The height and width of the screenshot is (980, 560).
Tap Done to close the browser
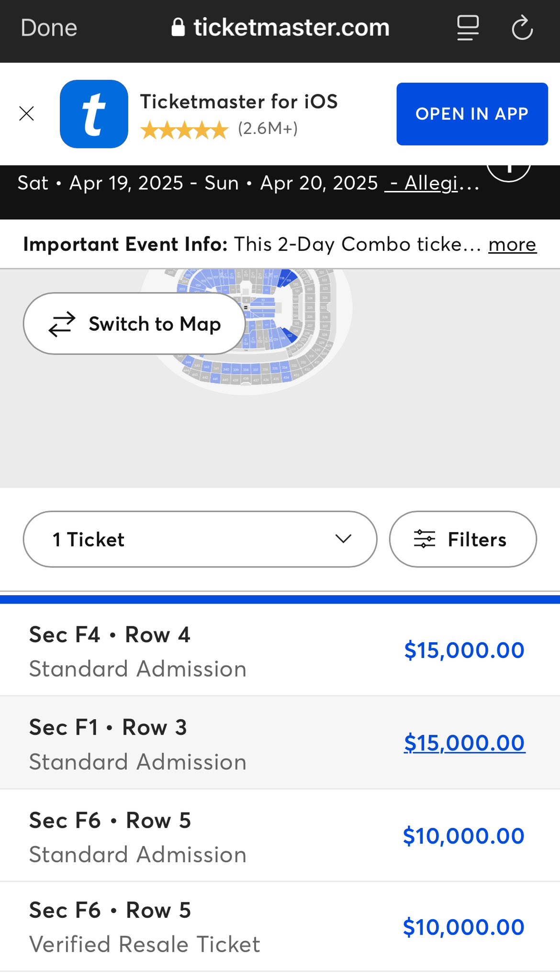49,28
